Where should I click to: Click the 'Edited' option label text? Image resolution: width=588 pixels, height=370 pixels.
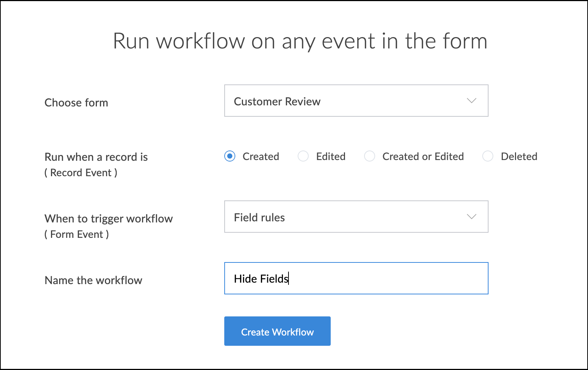[x=330, y=157]
